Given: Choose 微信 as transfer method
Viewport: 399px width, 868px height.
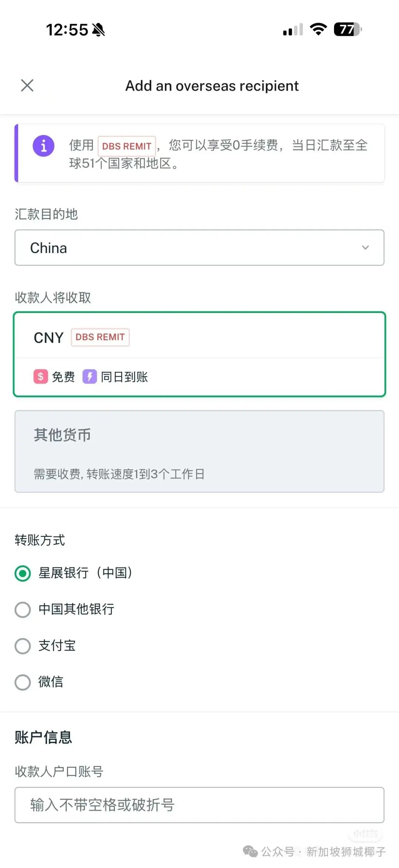Looking at the screenshot, I should point(23,682).
